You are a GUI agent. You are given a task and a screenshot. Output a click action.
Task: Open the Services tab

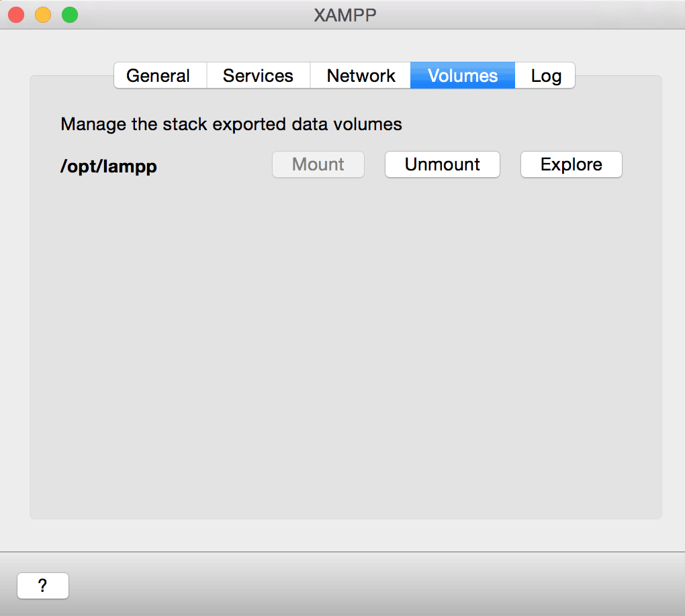(258, 76)
